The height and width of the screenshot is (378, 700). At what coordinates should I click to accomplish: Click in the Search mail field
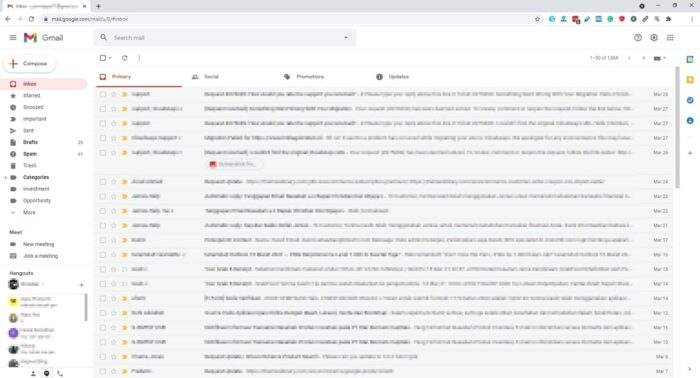click(x=225, y=37)
